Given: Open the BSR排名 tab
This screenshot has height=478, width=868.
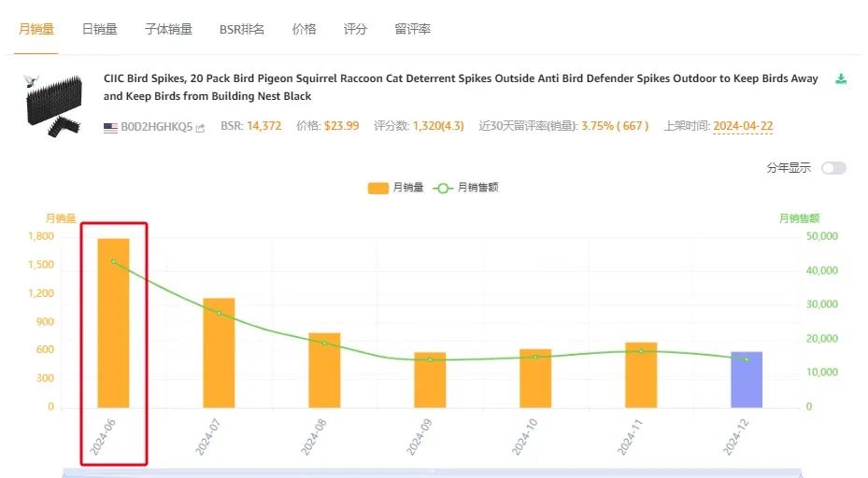Looking at the screenshot, I should pos(241,29).
